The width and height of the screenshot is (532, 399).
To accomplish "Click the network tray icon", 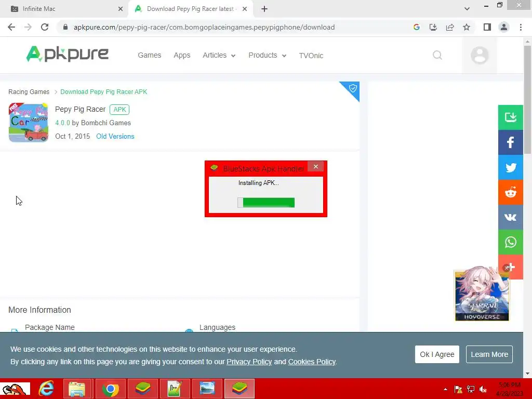I will pyautogui.click(x=471, y=389).
